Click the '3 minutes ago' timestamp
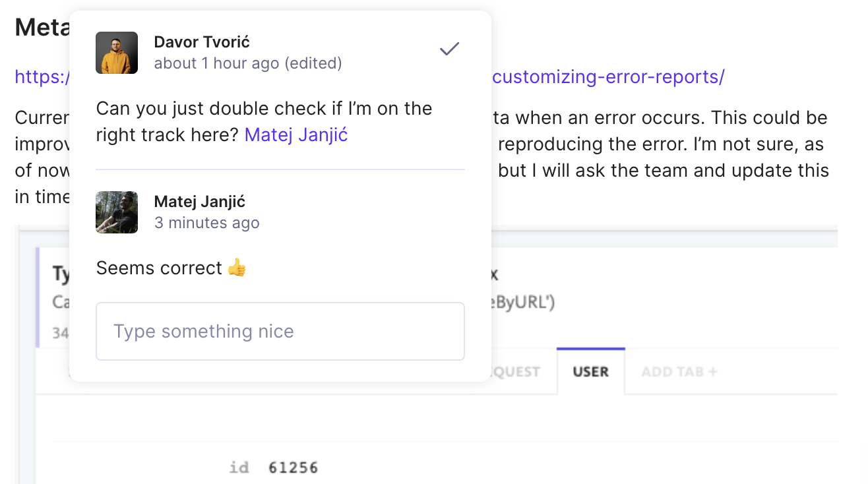868x484 pixels. (x=207, y=223)
